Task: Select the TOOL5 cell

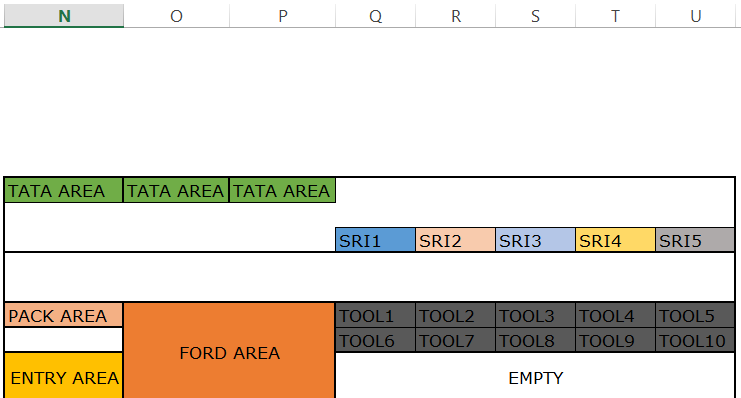Action: coord(695,315)
